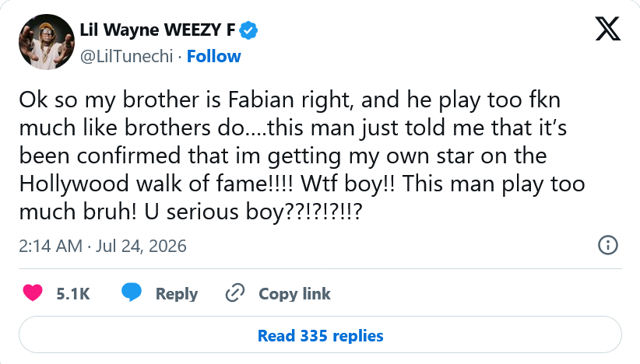This screenshot has width=640, height=364.
Task: Click the 'WEEZY F' part of the name
Action: [199, 30]
